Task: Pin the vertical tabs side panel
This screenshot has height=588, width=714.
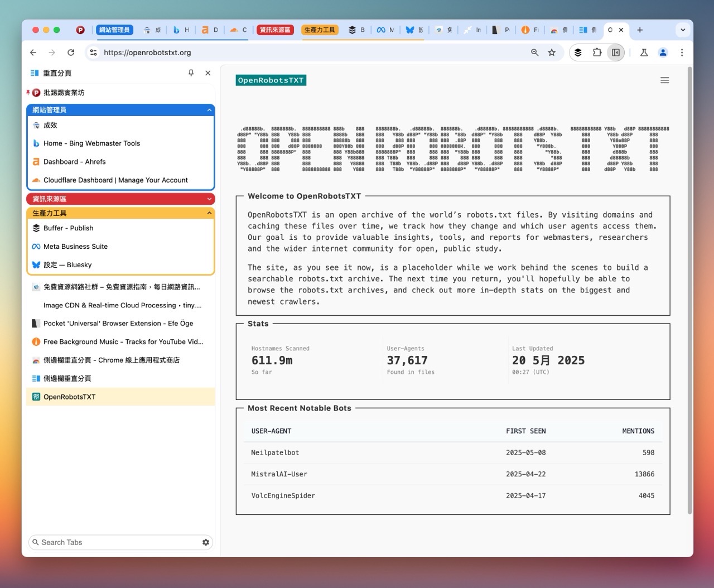Action: (191, 73)
